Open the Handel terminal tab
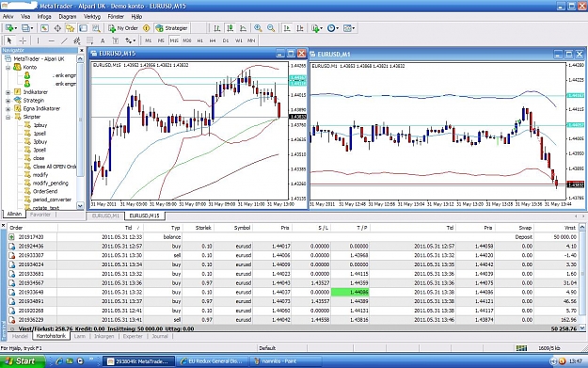 point(20,336)
